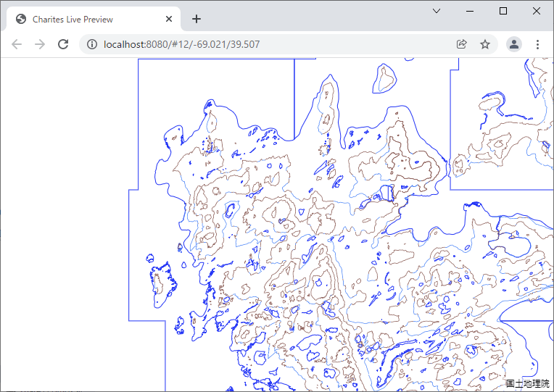Click the globe favicon on the tab
Viewport: 554px width, 392px height.
pos(21,19)
